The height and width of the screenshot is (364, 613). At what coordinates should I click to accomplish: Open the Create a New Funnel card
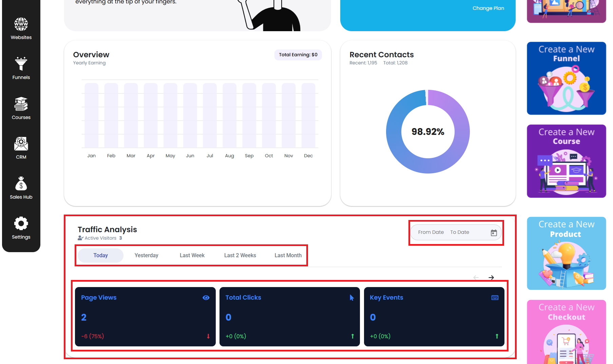(x=566, y=78)
